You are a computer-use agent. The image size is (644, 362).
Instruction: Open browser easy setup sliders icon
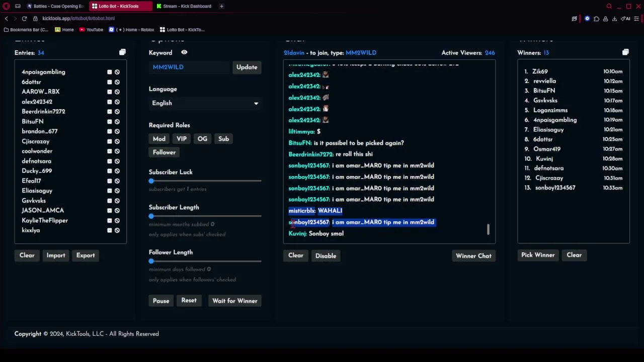click(636, 19)
